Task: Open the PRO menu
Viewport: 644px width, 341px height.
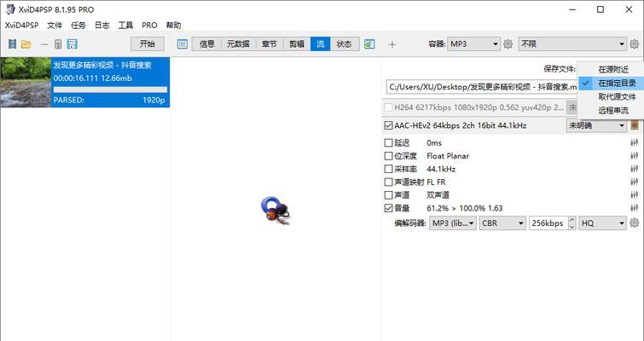Action: point(149,25)
